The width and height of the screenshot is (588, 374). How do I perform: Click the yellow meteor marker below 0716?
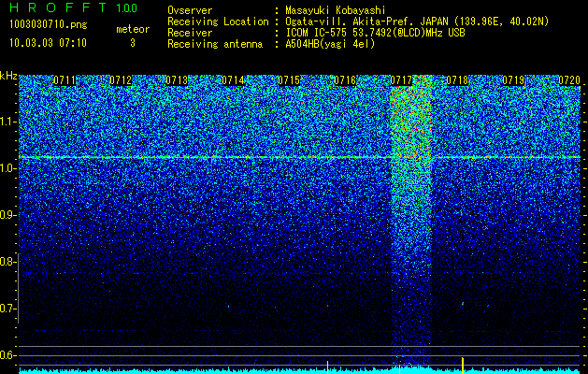(x=328, y=367)
